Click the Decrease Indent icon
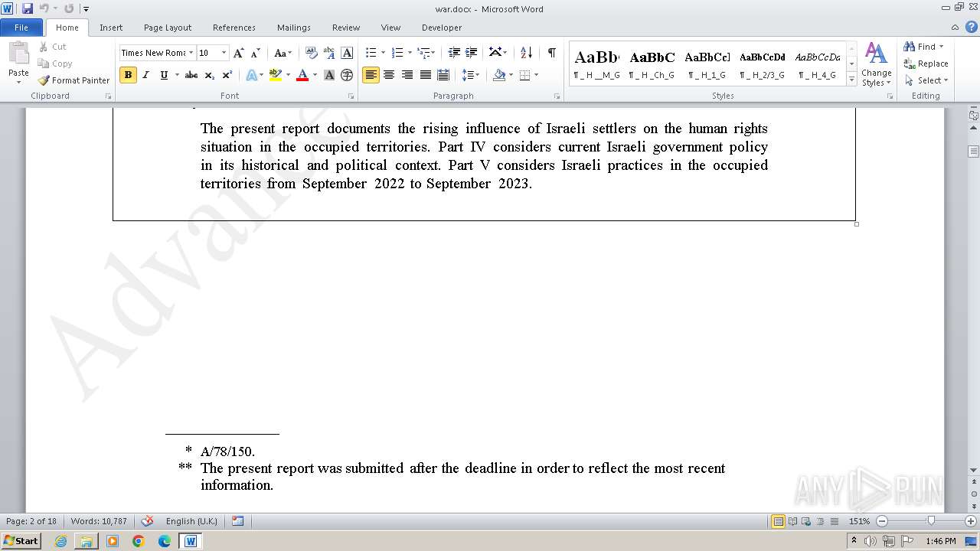This screenshot has height=551, width=980. 454,53
